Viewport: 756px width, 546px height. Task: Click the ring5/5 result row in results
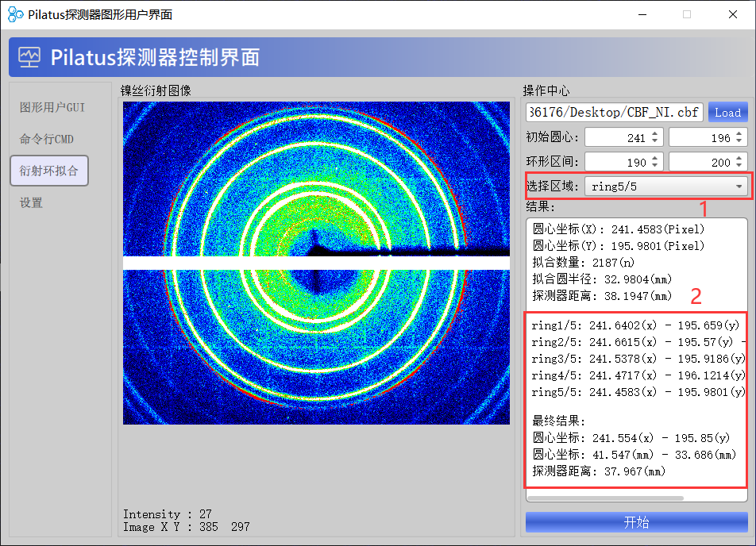pos(638,392)
